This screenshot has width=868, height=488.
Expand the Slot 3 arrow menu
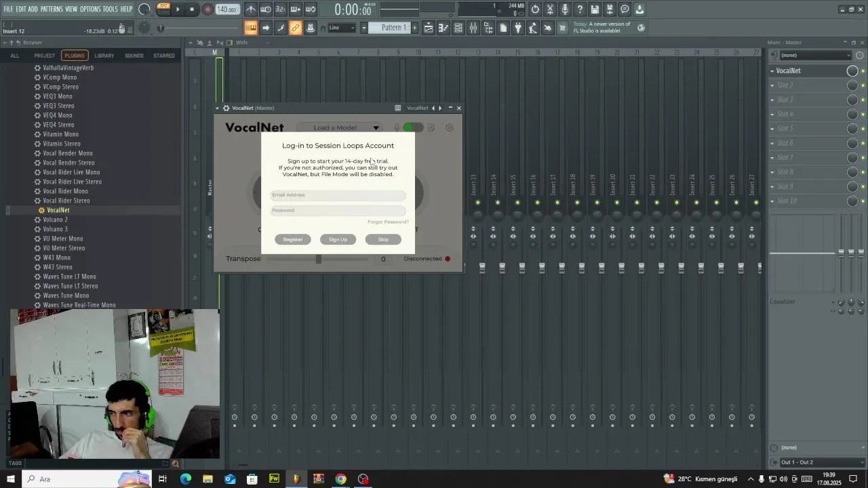click(772, 100)
